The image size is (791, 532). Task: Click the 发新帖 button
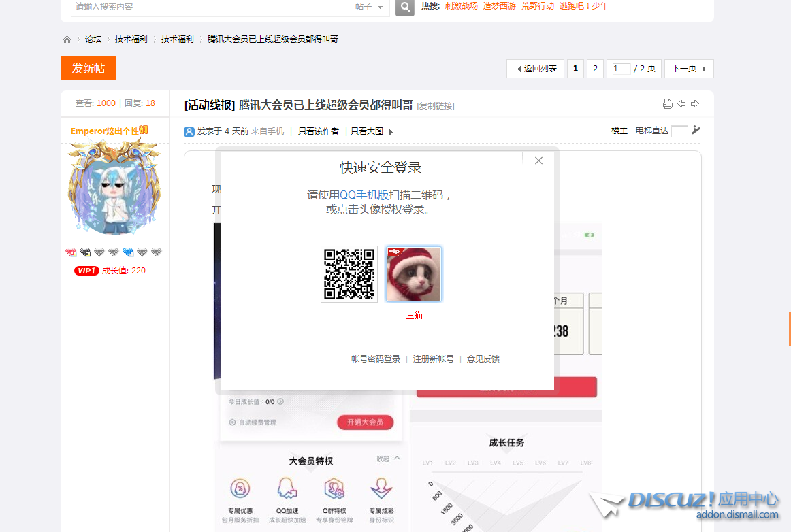point(88,68)
